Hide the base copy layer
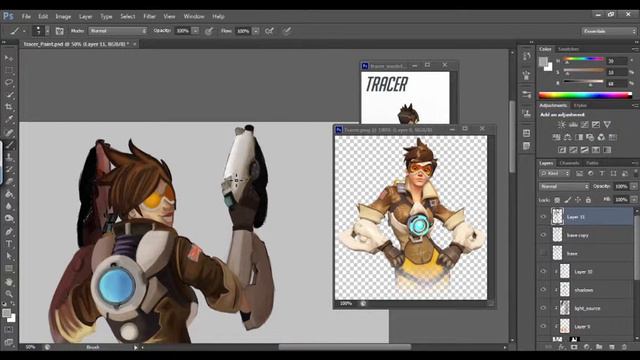 (543, 235)
